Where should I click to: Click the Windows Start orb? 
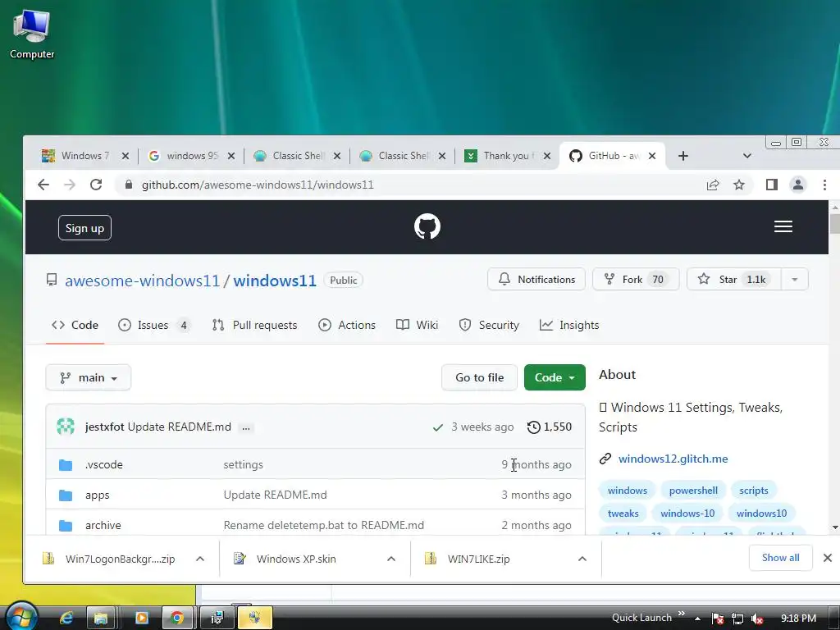click(21, 617)
